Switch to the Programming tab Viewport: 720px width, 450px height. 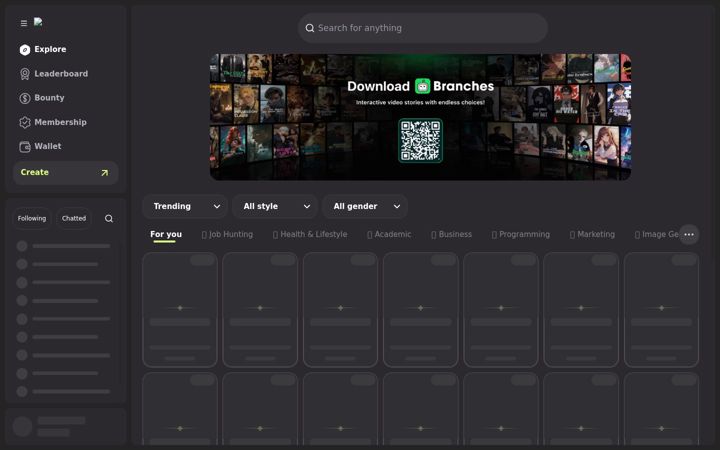coord(521,235)
